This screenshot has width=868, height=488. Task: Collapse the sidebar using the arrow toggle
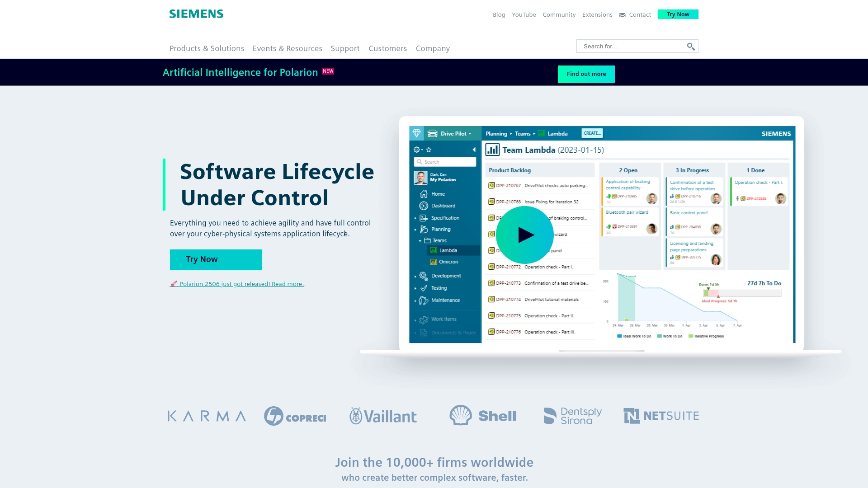pos(474,149)
